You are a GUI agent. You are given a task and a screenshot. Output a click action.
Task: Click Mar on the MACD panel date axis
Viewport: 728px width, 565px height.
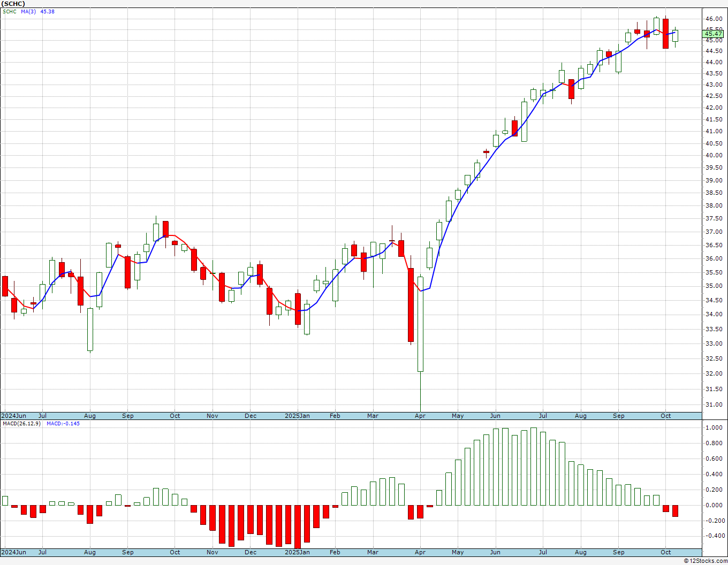click(x=373, y=552)
